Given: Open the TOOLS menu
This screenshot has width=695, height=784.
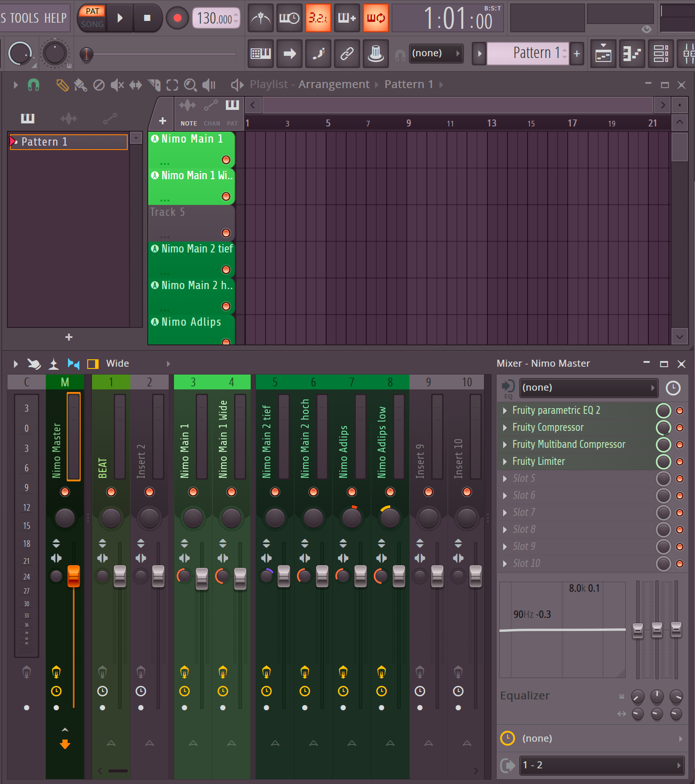Looking at the screenshot, I should (24, 18).
